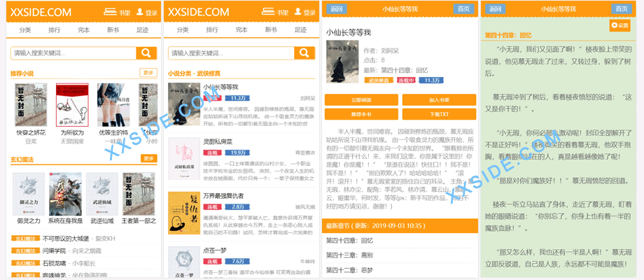This screenshot has width=644, height=280.
Task: Open 万界最强复仇者 in the category list
Action: point(223,195)
